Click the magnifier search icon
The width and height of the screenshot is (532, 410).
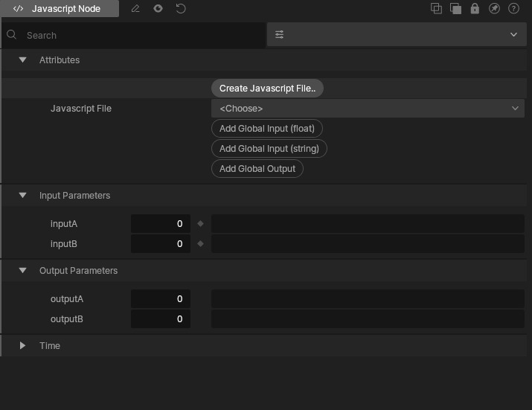12,35
